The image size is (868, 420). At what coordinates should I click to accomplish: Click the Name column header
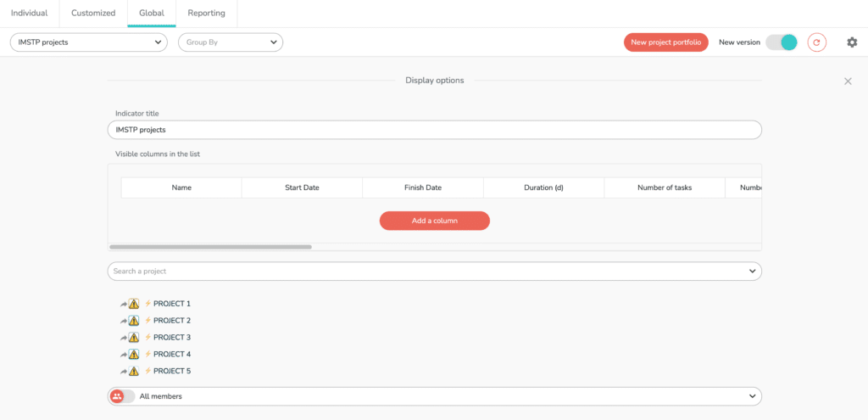click(x=181, y=188)
